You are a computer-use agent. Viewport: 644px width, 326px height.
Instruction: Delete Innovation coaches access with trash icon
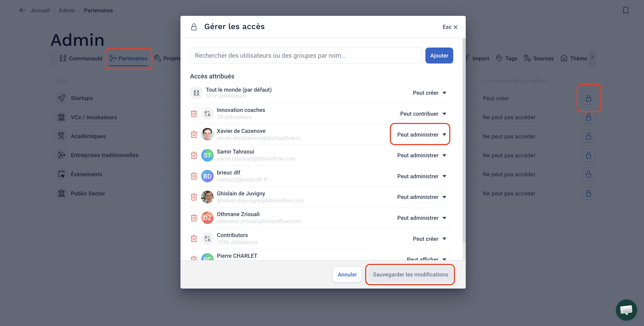(194, 114)
